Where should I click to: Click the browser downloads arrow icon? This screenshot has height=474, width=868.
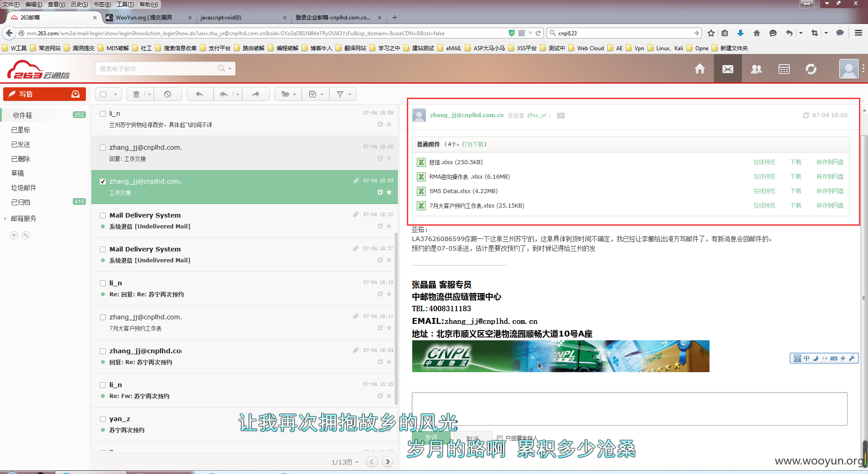coord(741,33)
